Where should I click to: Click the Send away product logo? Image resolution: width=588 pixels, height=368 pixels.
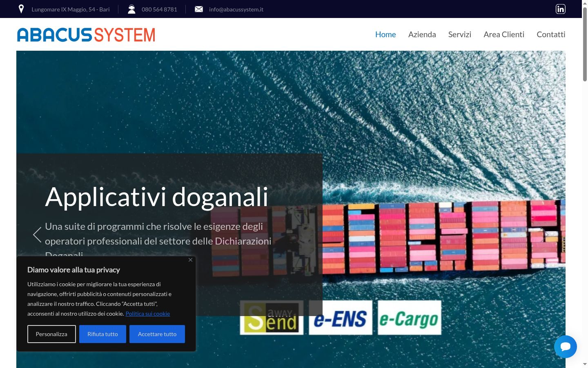tap(272, 318)
